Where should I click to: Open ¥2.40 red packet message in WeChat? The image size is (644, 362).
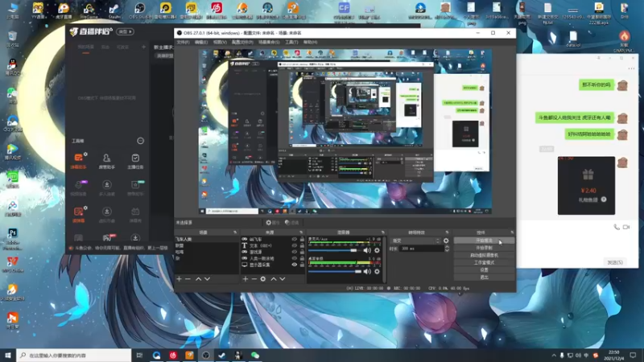click(x=586, y=186)
